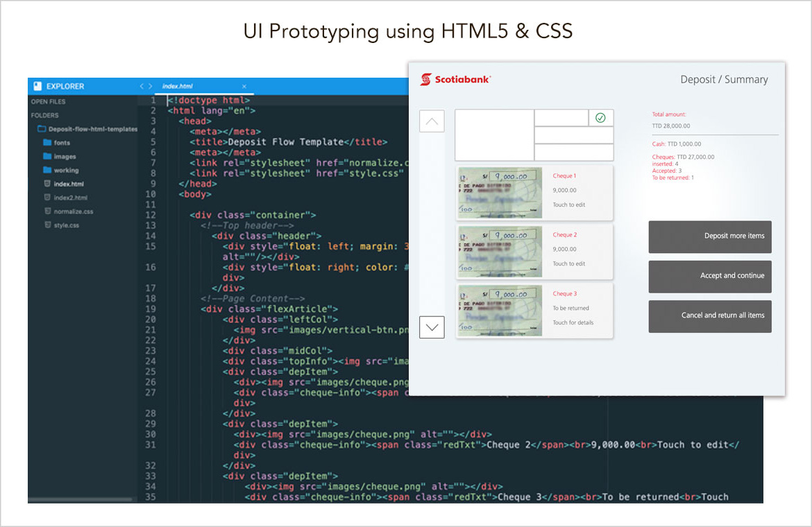Click the back navigation arrow beside tabs
Viewport: 812px width, 527px height.
coord(142,86)
